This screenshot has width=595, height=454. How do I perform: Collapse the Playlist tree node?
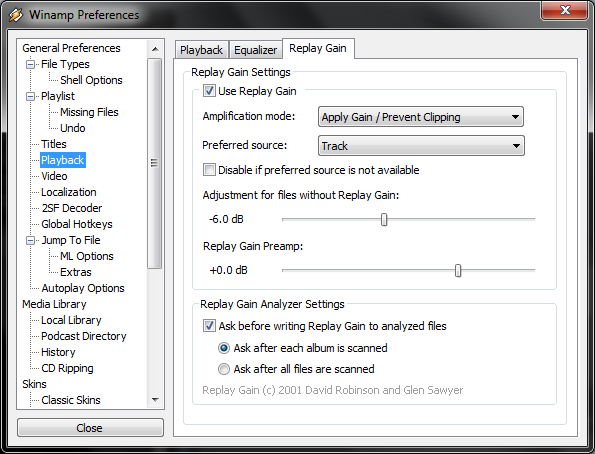point(30,96)
